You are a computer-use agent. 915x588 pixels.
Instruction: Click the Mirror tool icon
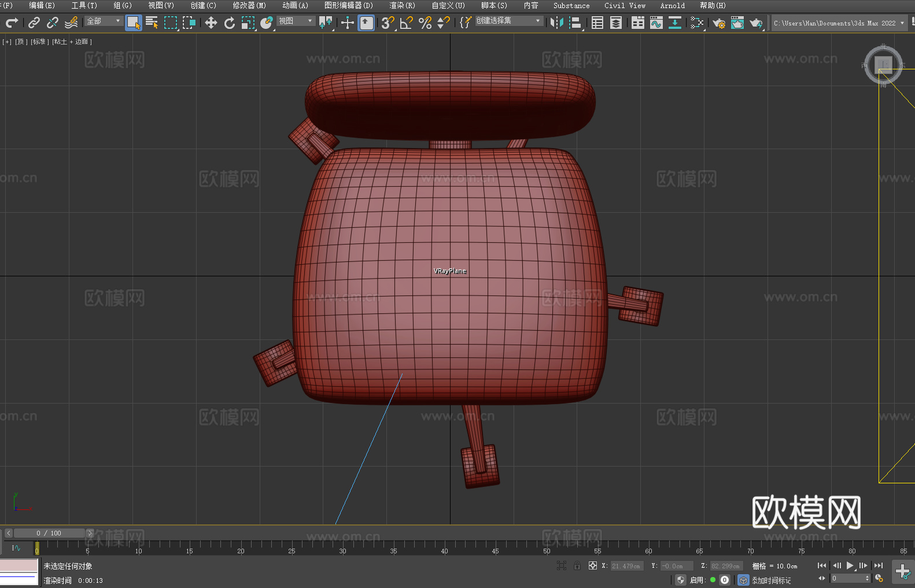point(557,23)
